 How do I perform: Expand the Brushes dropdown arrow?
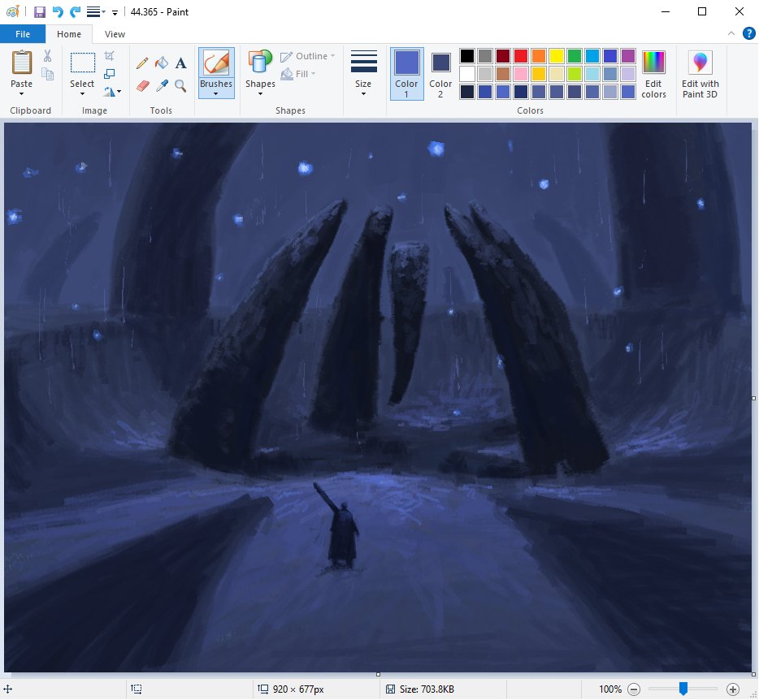coord(216,94)
